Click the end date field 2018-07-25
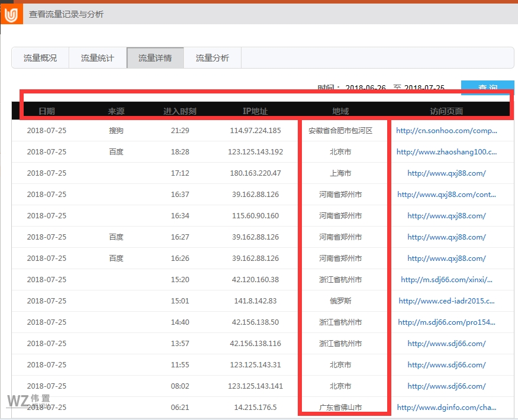 (424, 88)
